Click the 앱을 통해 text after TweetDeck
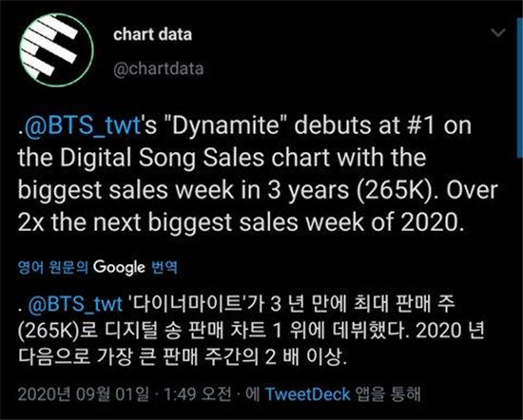The image size is (523, 420). click(388, 394)
